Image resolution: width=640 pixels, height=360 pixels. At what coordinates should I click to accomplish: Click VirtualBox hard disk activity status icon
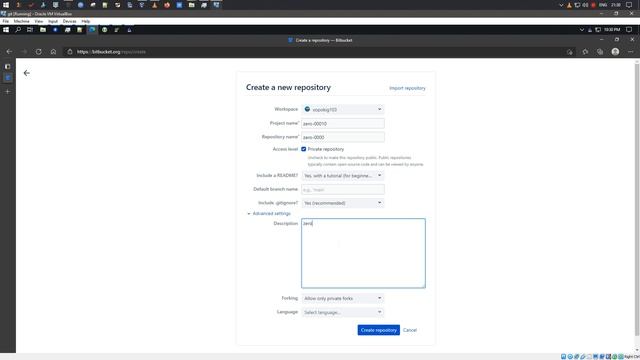[563, 357]
